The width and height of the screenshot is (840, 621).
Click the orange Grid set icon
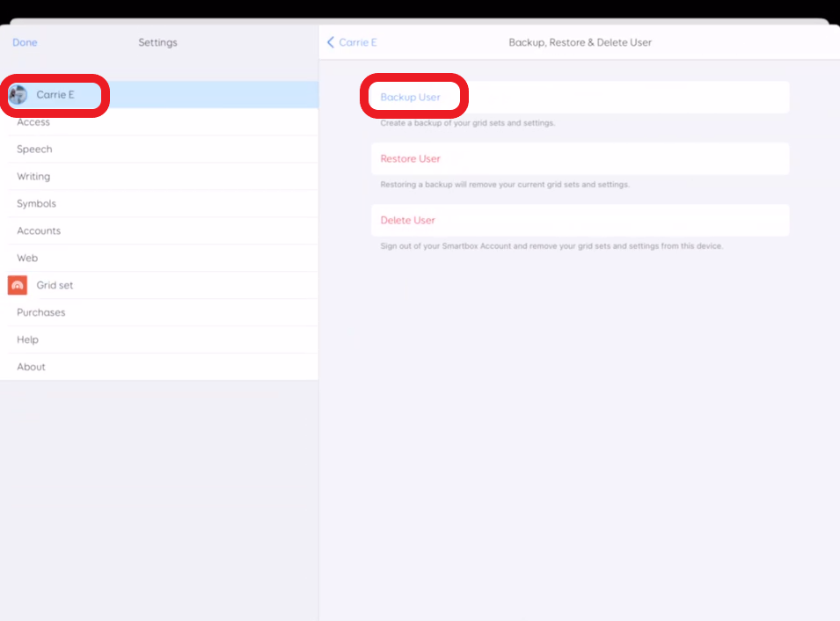(x=17, y=285)
